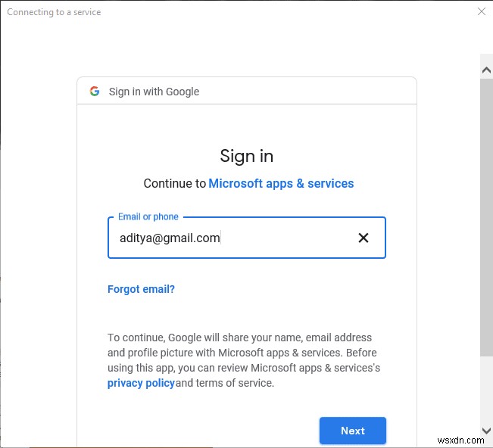The image size is (493, 448).
Task: Follow the Microsoft apps & services link
Action: [281, 183]
